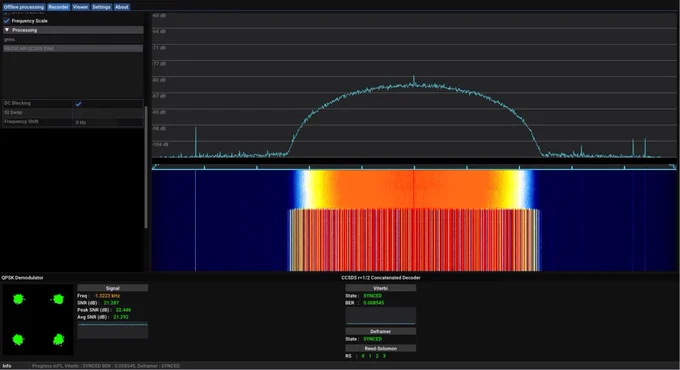This screenshot has height=370, width=680.
Task: Click the left panel vertical scrollbar
Action: point(146,167)
